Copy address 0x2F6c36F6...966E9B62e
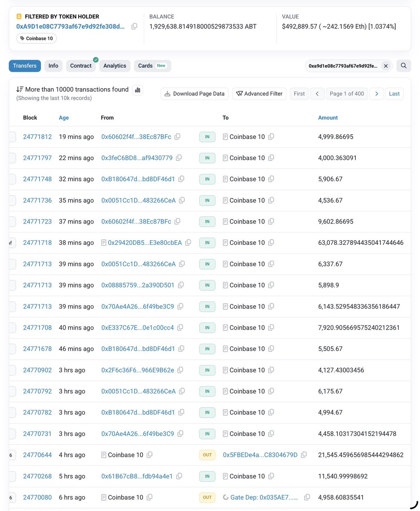 tap(181, 370)
